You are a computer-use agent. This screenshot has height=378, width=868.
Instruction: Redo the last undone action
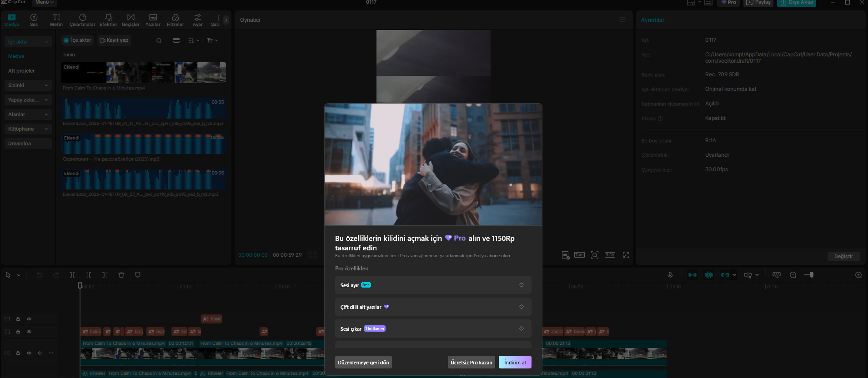pyautogui.click(x=56, y=275)
